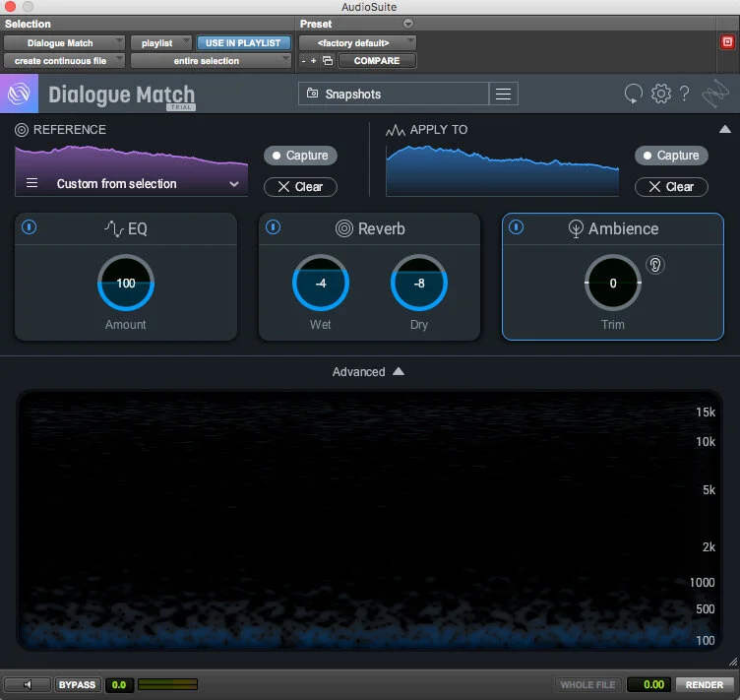Collapse the reference panel triangle at top right
This screenshot has width=740, height=700.
tap(725, 129)
